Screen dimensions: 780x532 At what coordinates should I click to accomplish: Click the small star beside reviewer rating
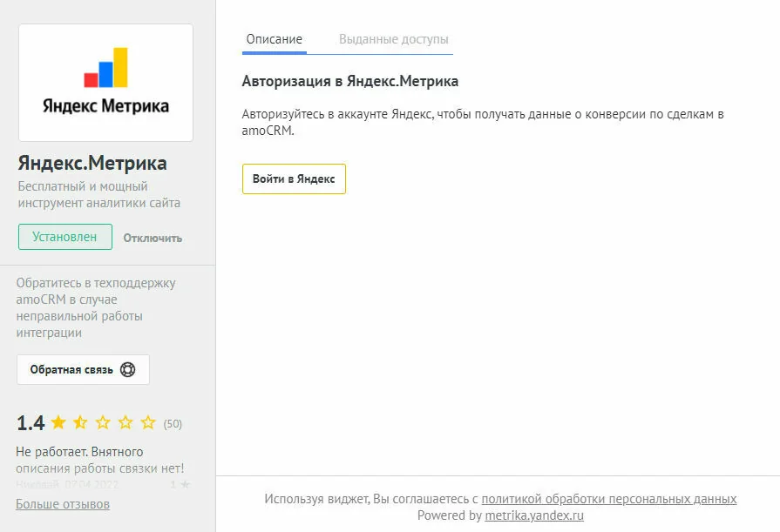pyautogui.click(x=185, y=484)
